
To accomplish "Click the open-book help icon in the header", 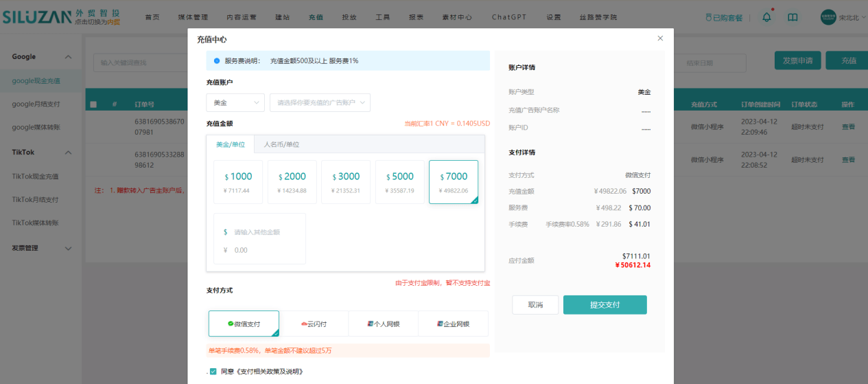I will pyautogui.click(x=793, y=17).
